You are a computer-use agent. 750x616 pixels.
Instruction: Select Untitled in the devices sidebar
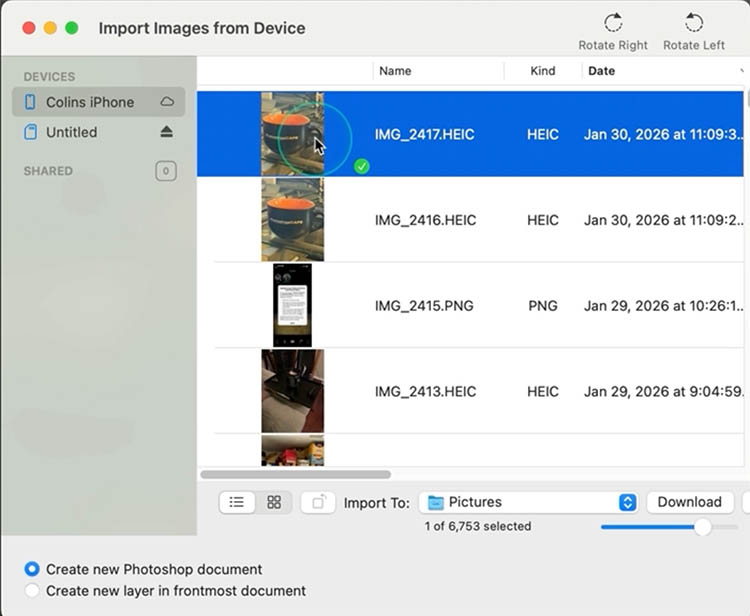(x=71, y=132)
